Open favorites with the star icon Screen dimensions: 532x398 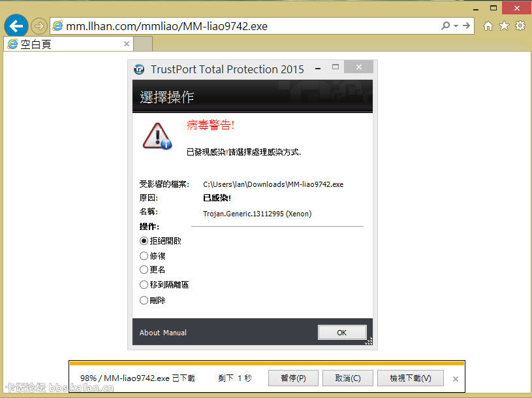(x=504, y=26)
